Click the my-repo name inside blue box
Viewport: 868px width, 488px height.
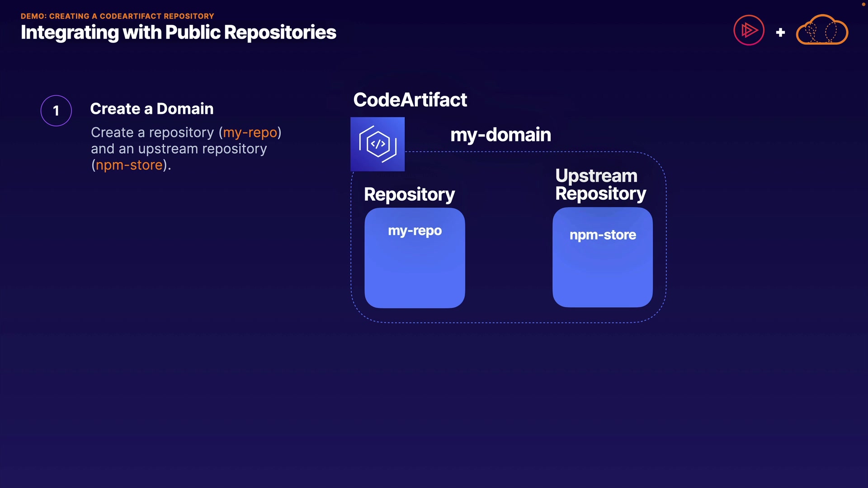pos(415,231)
